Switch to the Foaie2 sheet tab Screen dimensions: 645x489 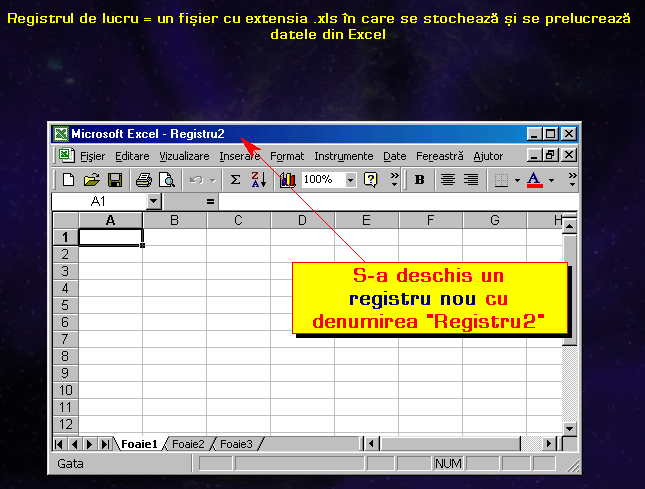pyautogui.click(x=188, y=444)
